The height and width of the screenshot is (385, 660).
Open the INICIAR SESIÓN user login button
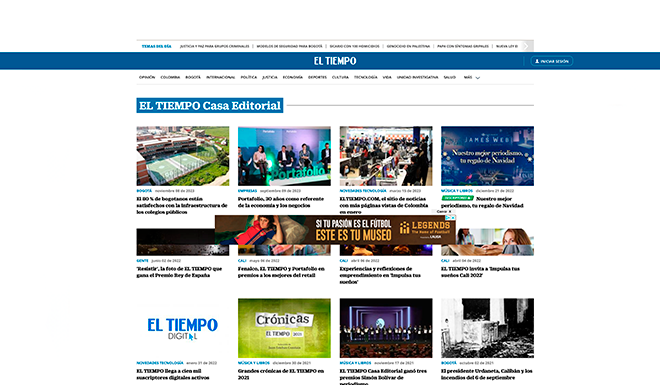point(551,61)
